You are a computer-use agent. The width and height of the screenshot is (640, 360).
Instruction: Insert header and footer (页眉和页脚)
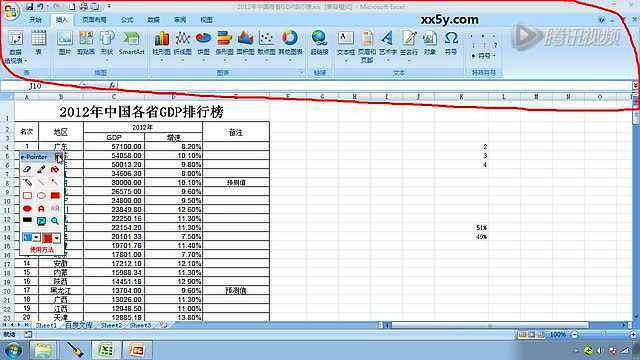(x=367, y=47)
